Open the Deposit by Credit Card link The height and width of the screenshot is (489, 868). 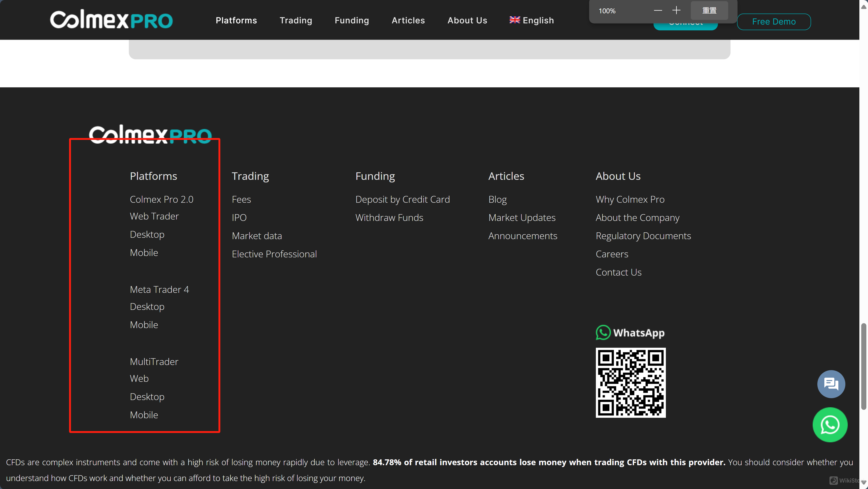coord(402,199)
